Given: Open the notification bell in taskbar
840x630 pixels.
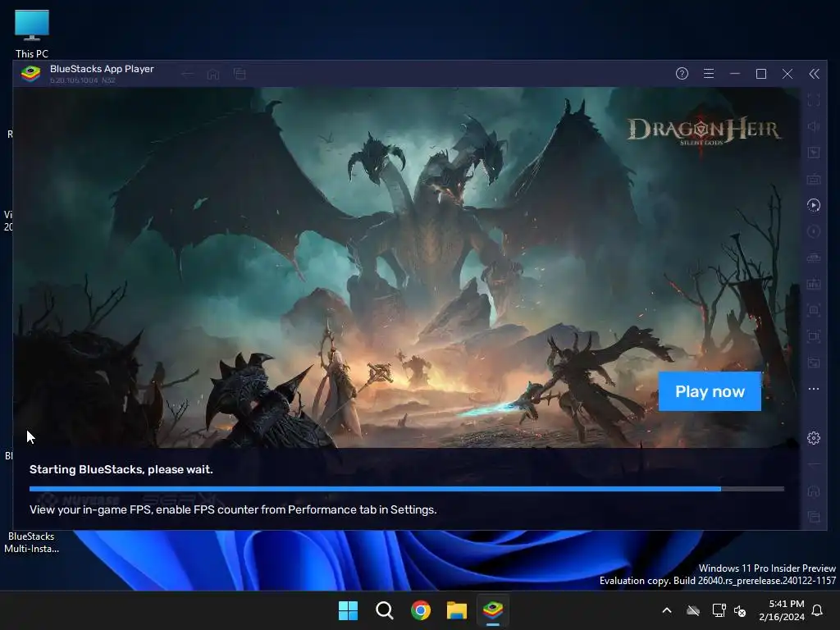Looking at the screenshot, I should coord(818,610).
